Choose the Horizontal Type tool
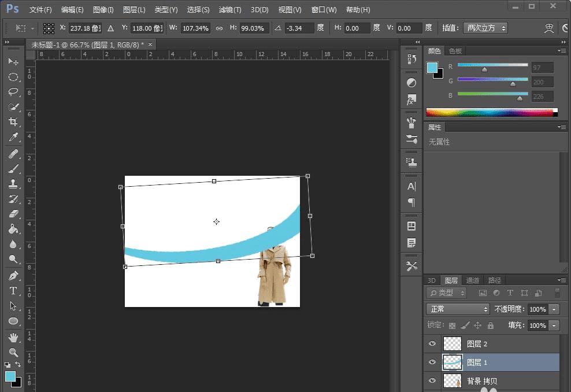Image resolution: width=571 pixels, height=392 pixels. tap(13, 291)
